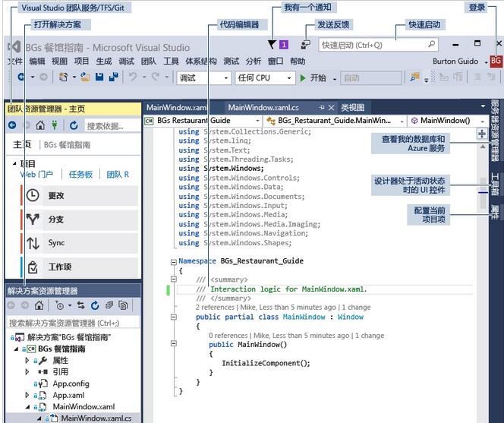Expand the 引用 node in Solution Explorer
This screenshot has height=423, width=504.
27,372
